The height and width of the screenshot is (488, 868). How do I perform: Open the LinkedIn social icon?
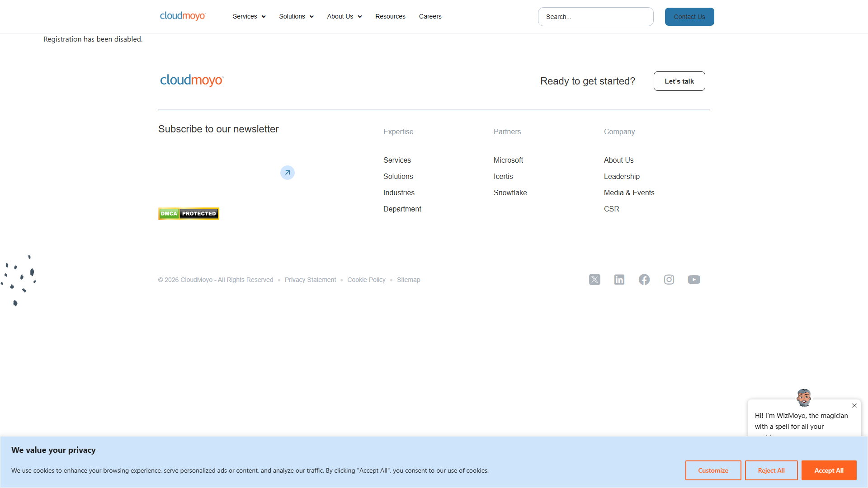(x=619, y=280)
